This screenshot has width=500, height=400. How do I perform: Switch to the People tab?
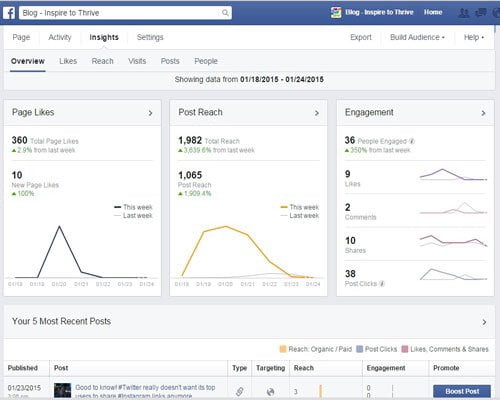point(206,61)
